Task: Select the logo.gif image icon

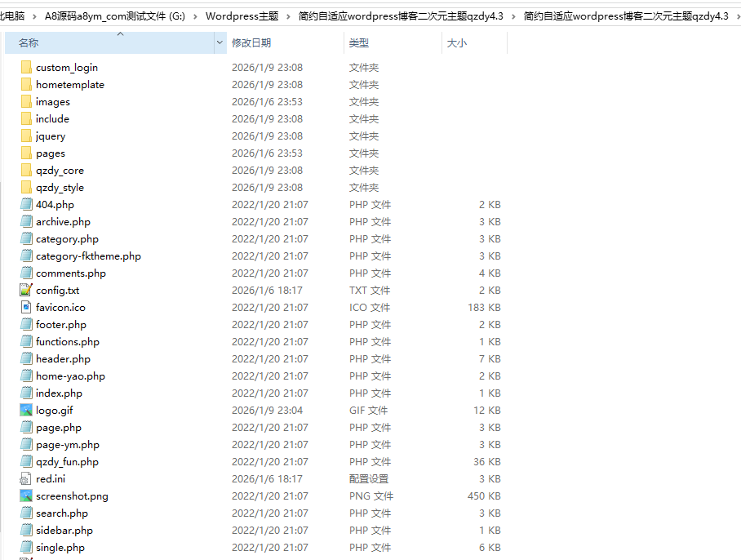Action: click(x=26, y=410)
